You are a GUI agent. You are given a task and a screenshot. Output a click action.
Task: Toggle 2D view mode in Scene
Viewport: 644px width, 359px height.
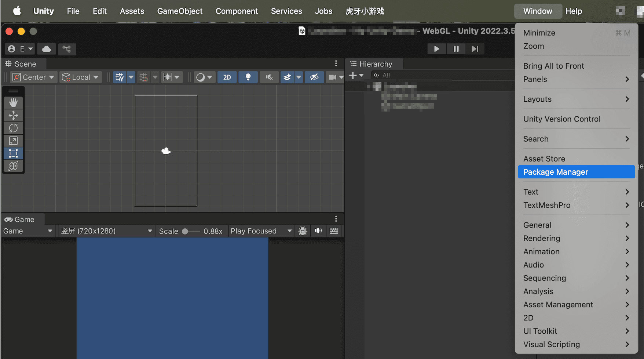click(227, 77)
